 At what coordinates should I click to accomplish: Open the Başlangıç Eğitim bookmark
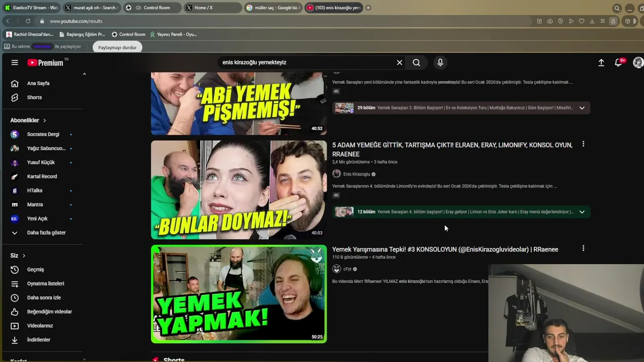(x=82, y=34)
